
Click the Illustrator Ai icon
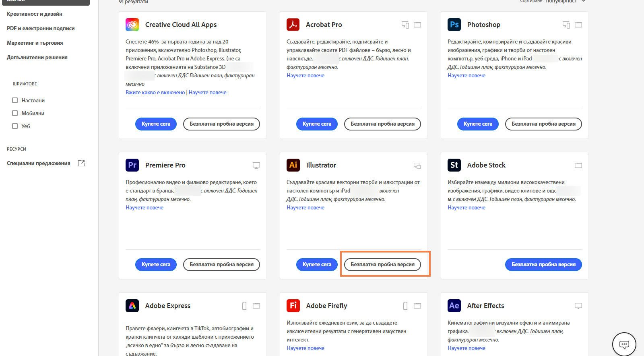[293, 165]
